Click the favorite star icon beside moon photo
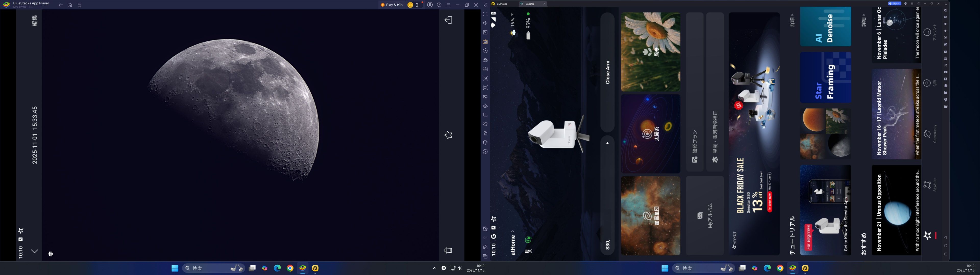Viewport: 980px width, 275px height. [448, 135]
